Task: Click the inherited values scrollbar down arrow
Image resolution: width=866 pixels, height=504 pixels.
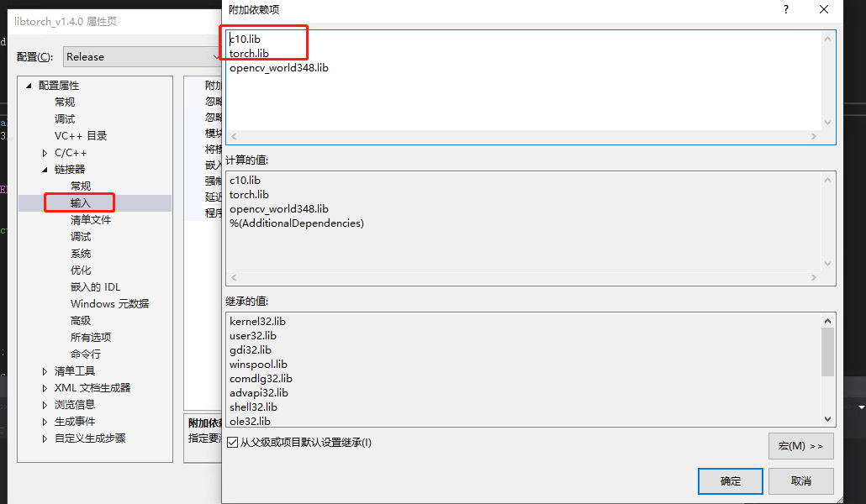Action: (827, 417)
